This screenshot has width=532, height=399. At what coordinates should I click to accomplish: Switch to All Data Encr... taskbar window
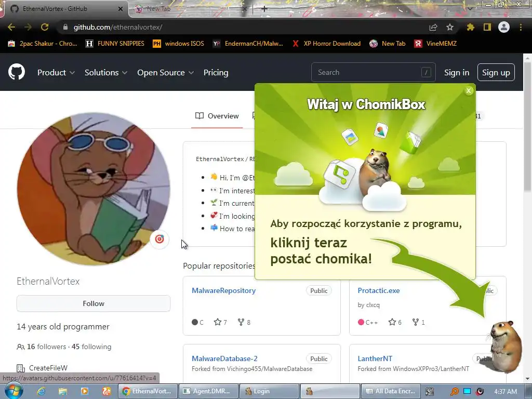pyautogui.click(x=391, y=391)
